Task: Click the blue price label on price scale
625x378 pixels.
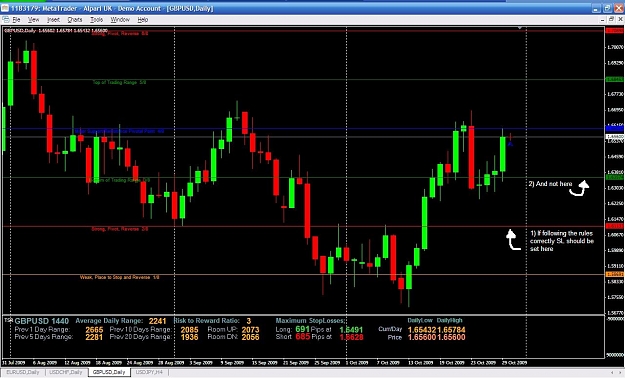Action: 614,128
